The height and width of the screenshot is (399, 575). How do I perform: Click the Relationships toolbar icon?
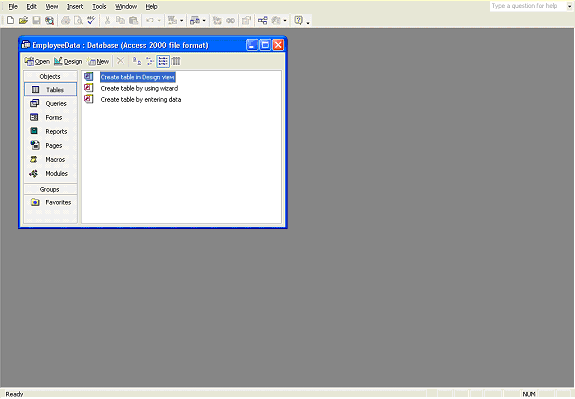262,21
